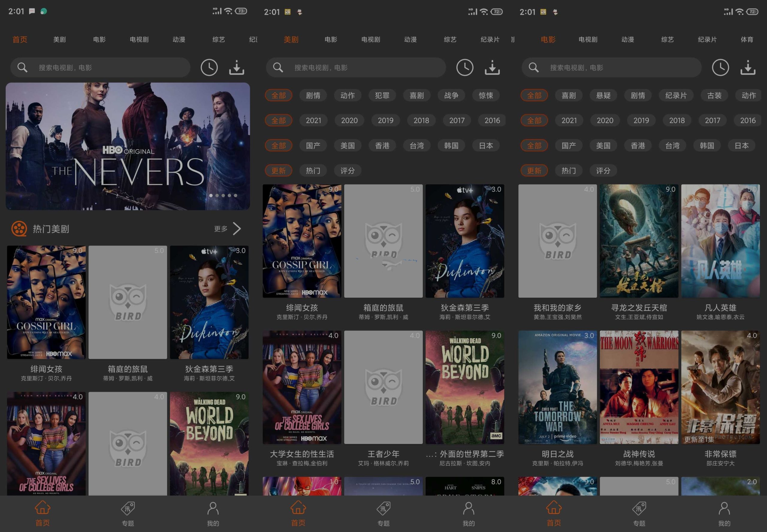Select year 2021 filter on the 电影 screen
The image size is (767, 532).
point(569,120)
